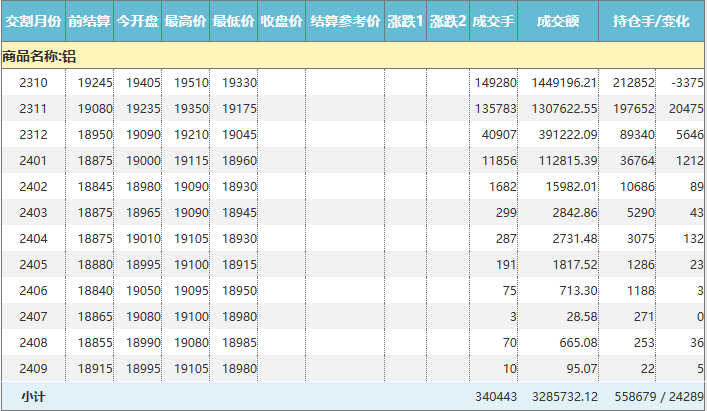This screenshot has width=707, height=411.
Task: Select subtotal volume 340443 cell
Action: point(495,397)
